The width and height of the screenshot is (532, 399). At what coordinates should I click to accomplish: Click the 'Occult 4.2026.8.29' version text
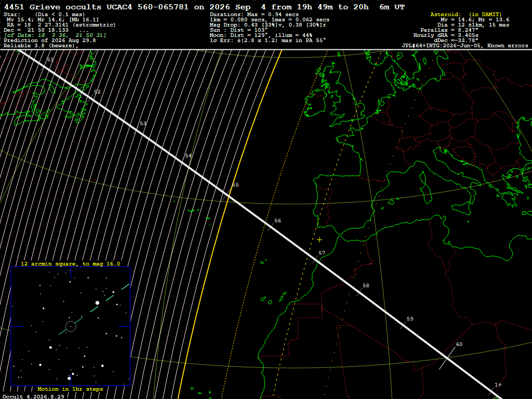33,396
